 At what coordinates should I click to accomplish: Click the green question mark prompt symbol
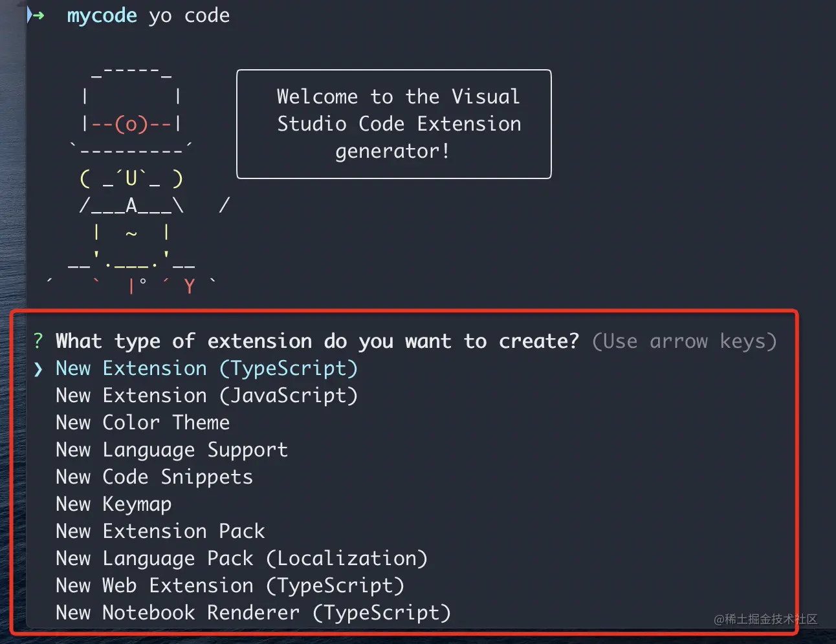[x=38, y=341]
